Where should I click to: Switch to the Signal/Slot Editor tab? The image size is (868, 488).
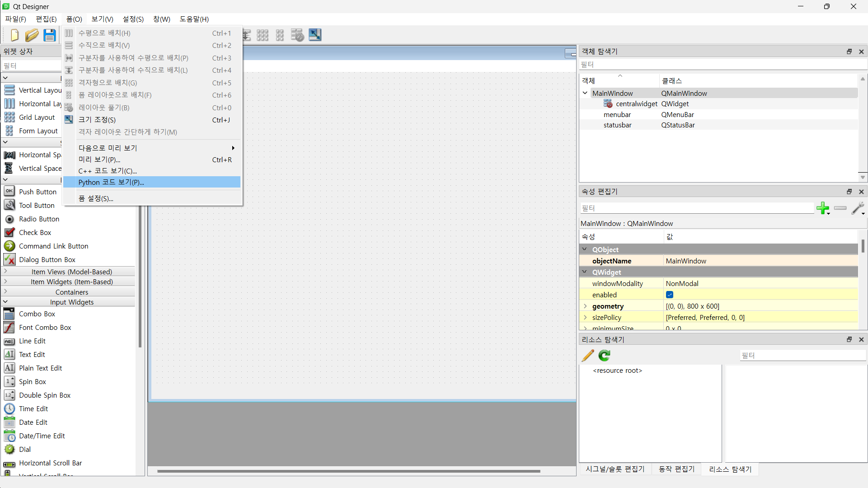[615, 469]
